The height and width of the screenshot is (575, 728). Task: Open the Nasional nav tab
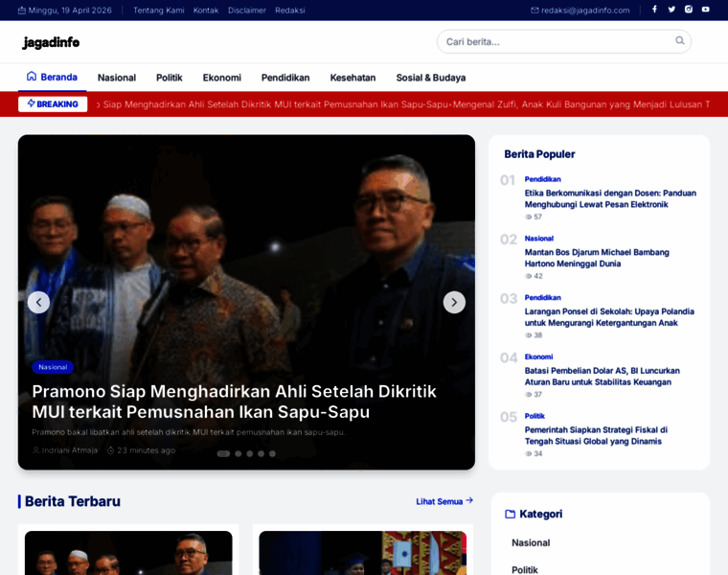pyautogui.click(x=117, y=78)
